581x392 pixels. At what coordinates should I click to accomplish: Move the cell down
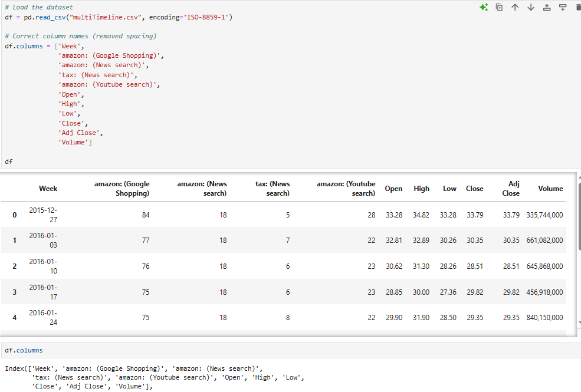(531, 7)
